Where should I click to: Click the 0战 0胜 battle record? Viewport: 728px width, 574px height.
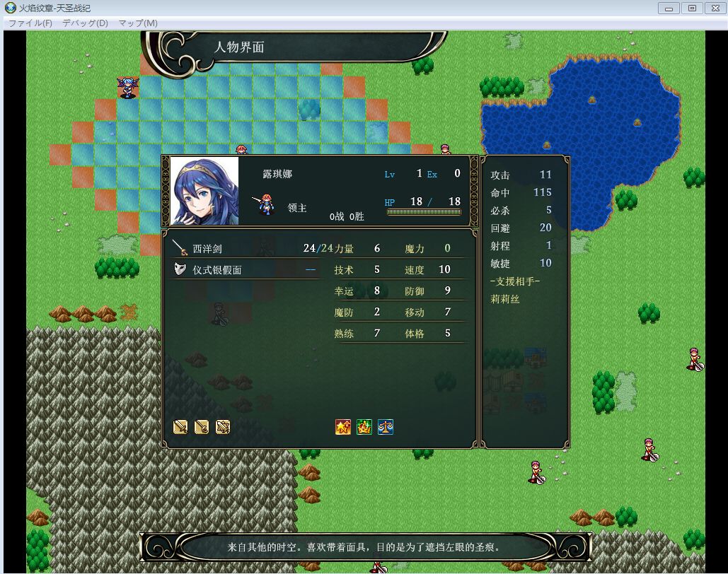tap(347, 217)
